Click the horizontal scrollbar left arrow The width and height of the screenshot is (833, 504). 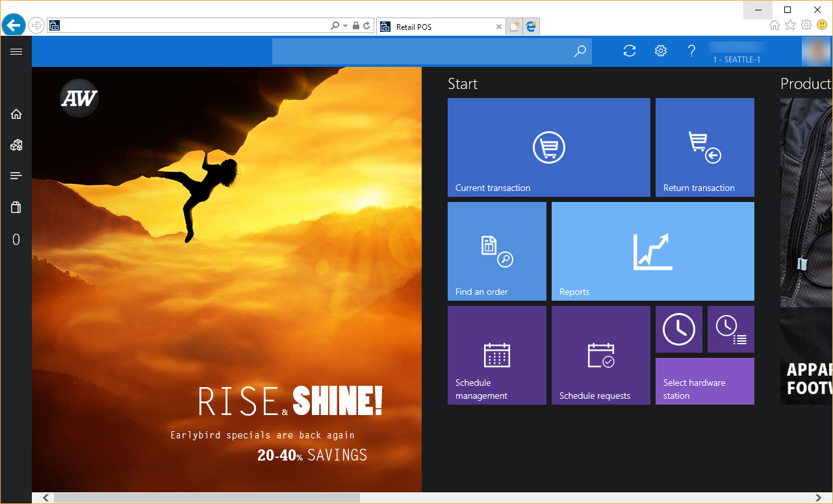click(x=45, y=498)
